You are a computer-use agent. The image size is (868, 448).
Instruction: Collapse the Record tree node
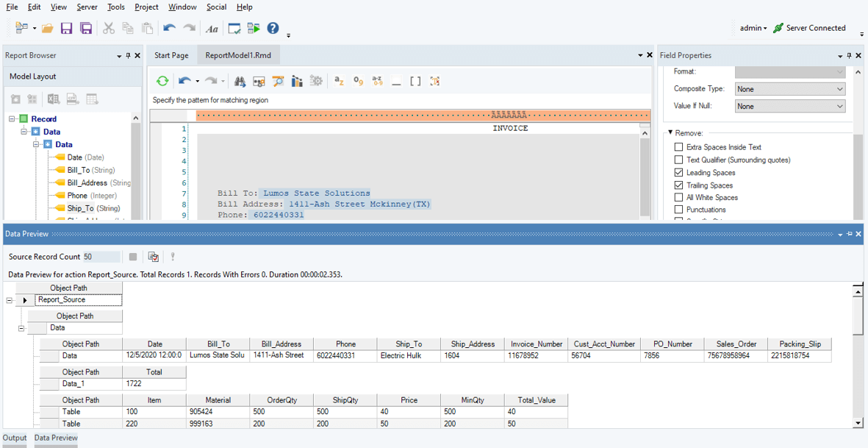coord(12,119)
